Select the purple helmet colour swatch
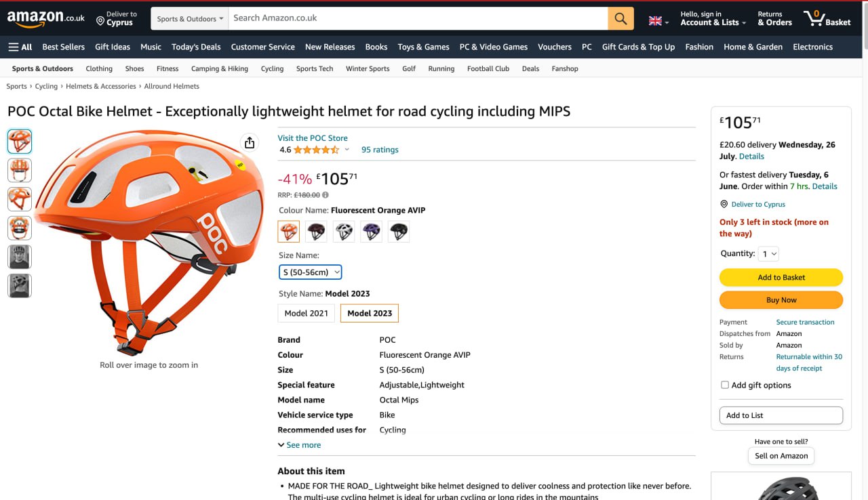Image resolution: width=868 pixels, height=500 pixels. tap(371, 232)
